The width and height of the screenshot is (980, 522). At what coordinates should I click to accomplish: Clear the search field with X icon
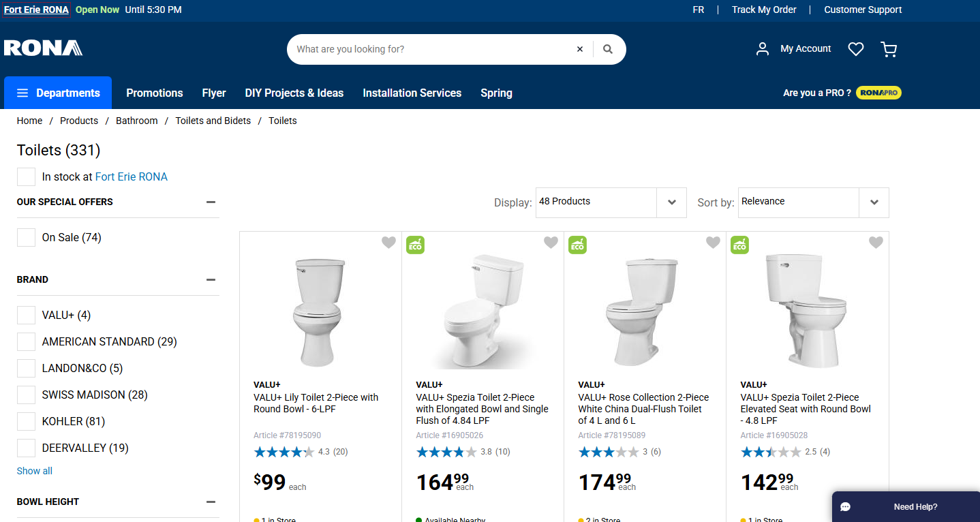pyautogui.click(x=580, y=49)
